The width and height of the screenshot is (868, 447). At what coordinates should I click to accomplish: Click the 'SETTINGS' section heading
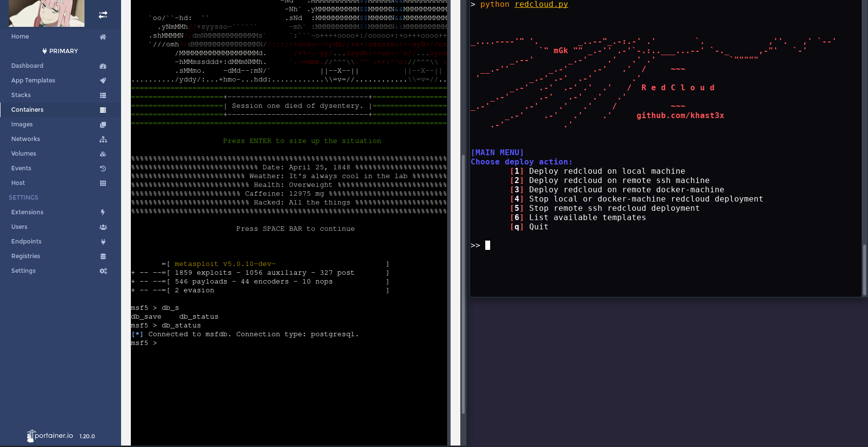pos(23,198)
